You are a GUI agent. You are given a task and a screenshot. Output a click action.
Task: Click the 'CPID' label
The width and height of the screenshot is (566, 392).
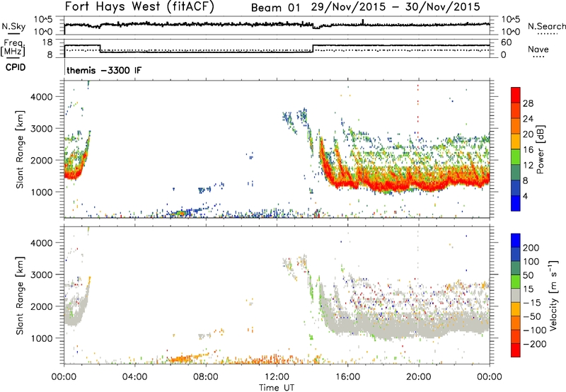click(16, 67)
